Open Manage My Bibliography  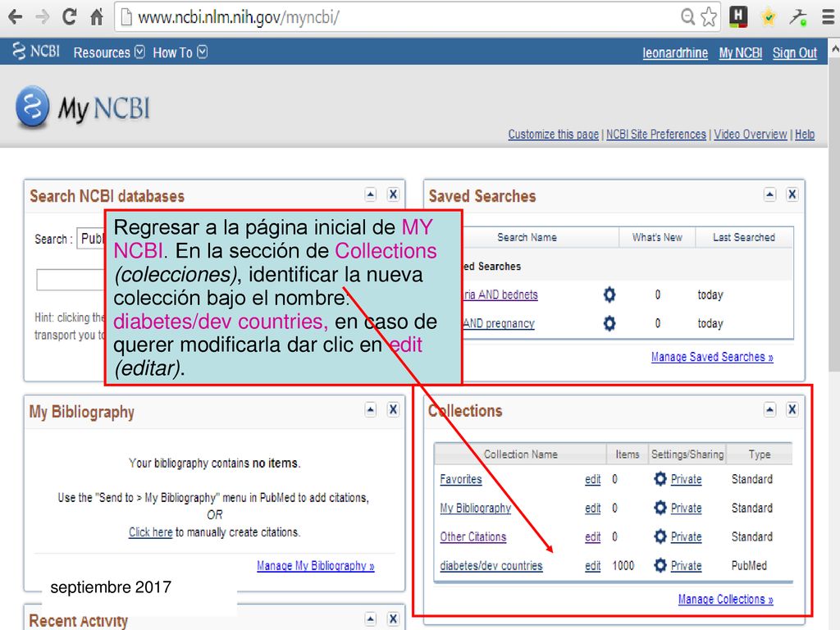[x=316, y=566]
